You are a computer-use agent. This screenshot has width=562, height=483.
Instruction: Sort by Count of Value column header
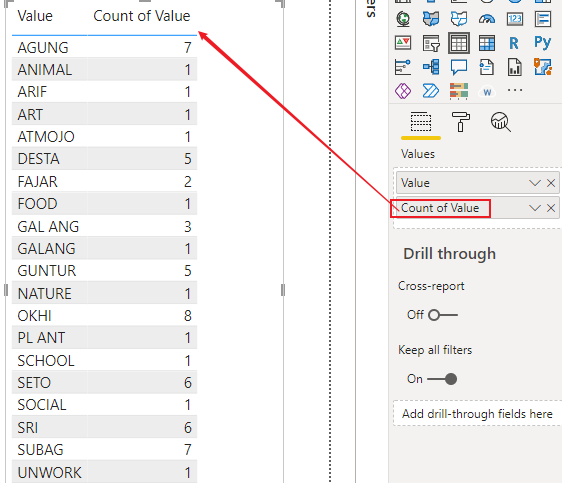click(x=142, y=16)
